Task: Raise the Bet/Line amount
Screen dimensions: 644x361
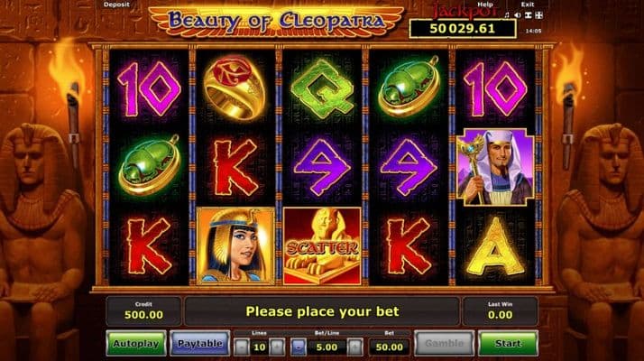Action: click(355, 347)
